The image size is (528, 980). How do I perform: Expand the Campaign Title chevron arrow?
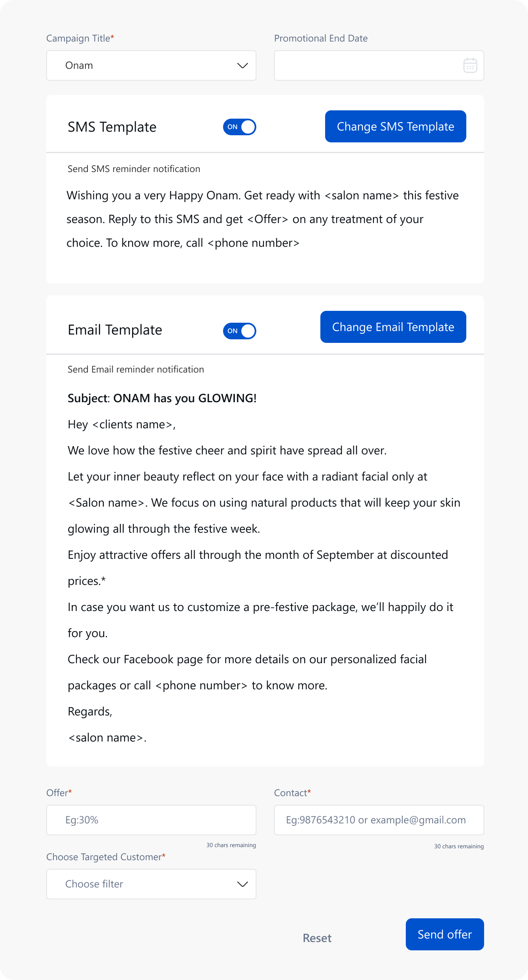(x=242, y=66)
